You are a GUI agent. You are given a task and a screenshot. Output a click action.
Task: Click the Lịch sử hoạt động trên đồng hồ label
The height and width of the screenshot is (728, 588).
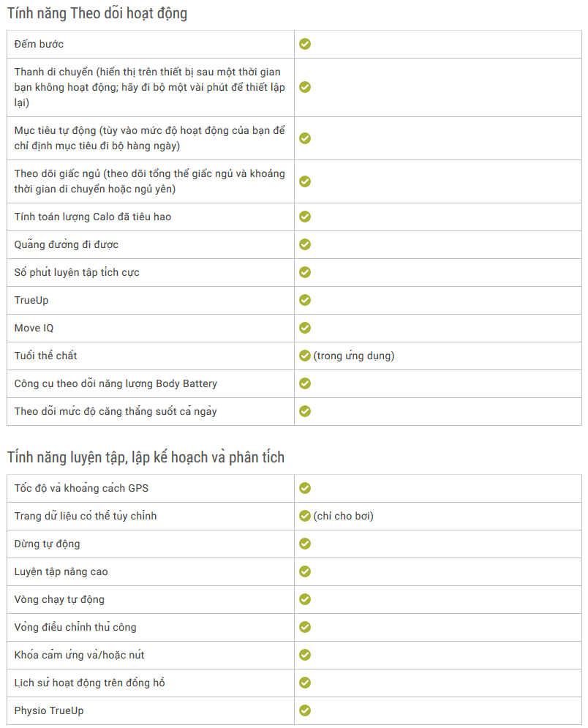click(89, 683)
